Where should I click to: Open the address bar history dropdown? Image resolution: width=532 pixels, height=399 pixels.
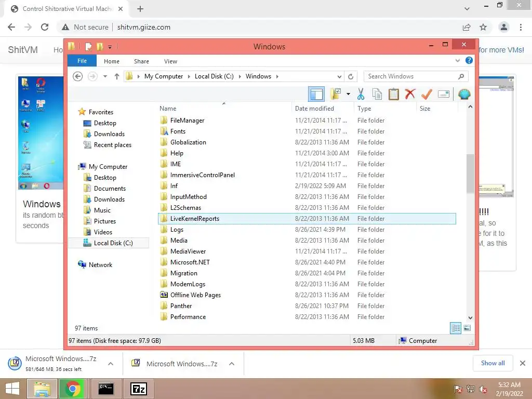pyautogui.click(x=339, y=76)
